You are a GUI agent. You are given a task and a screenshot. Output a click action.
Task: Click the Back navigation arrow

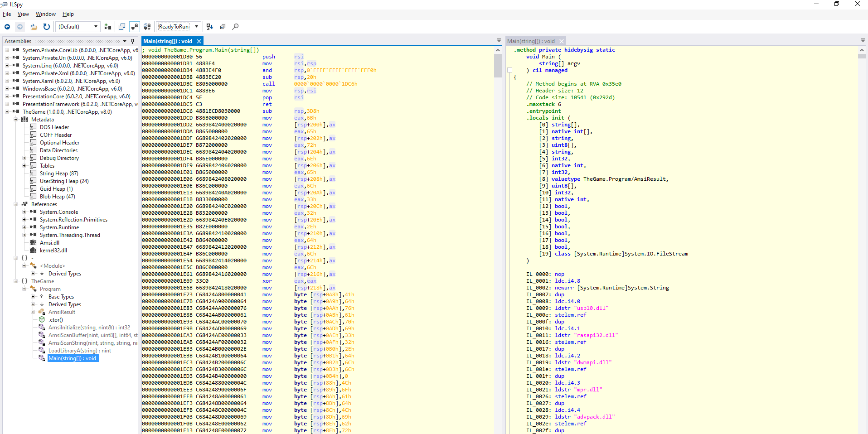click(7, 27)
